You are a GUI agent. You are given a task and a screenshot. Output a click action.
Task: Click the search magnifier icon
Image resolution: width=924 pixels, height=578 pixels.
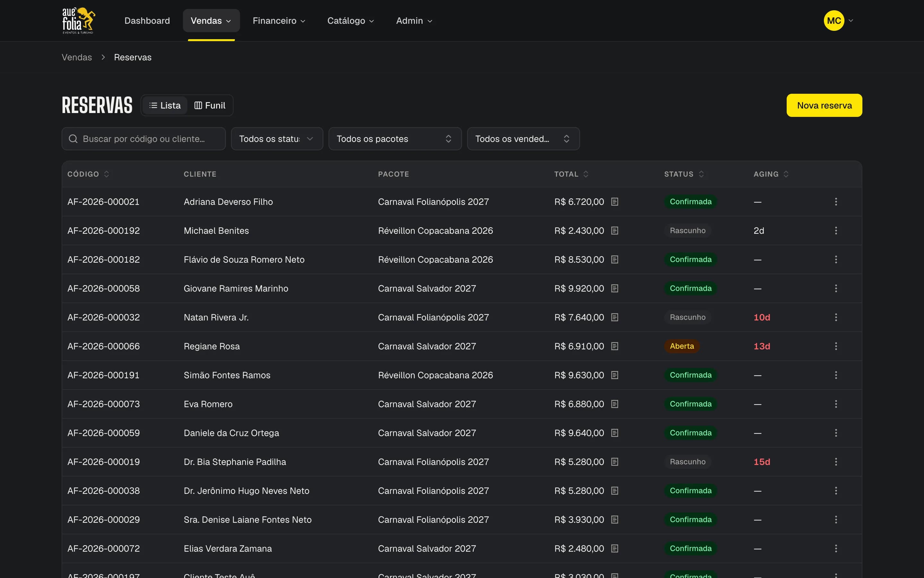73,139
